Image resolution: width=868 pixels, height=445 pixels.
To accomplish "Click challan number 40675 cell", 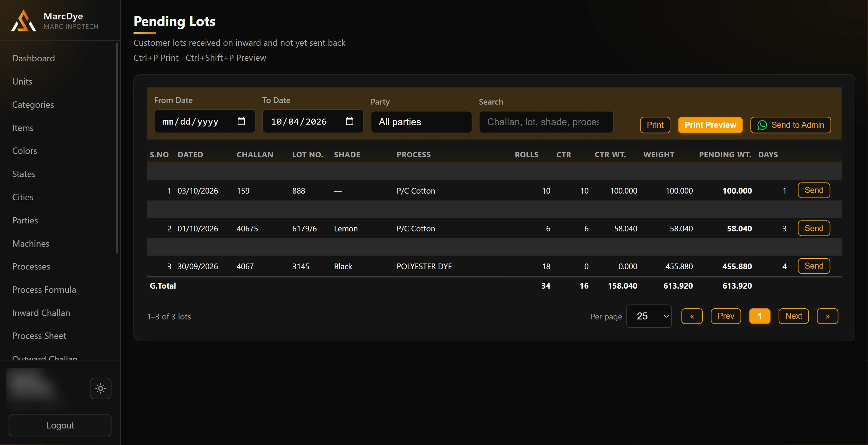I will pos(247,229).
